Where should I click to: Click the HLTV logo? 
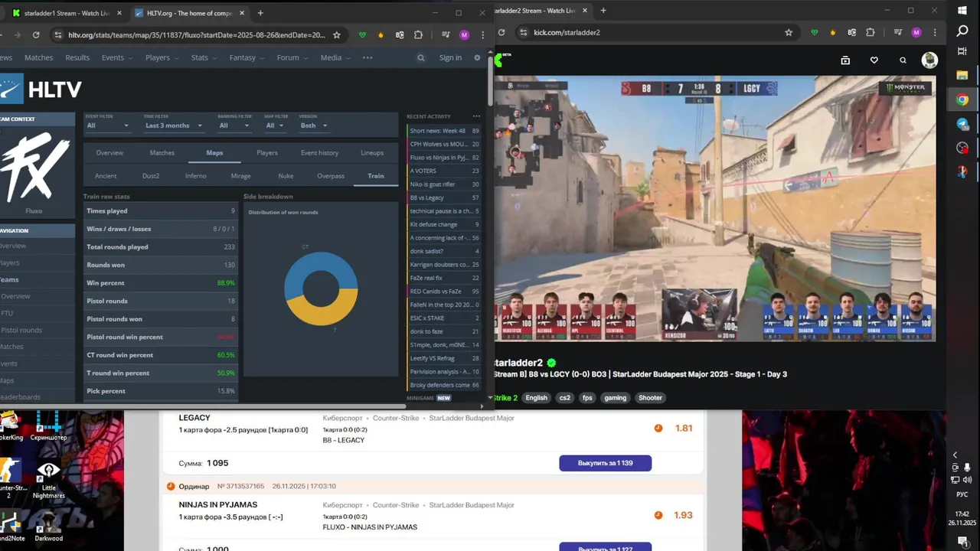point(41,90)
